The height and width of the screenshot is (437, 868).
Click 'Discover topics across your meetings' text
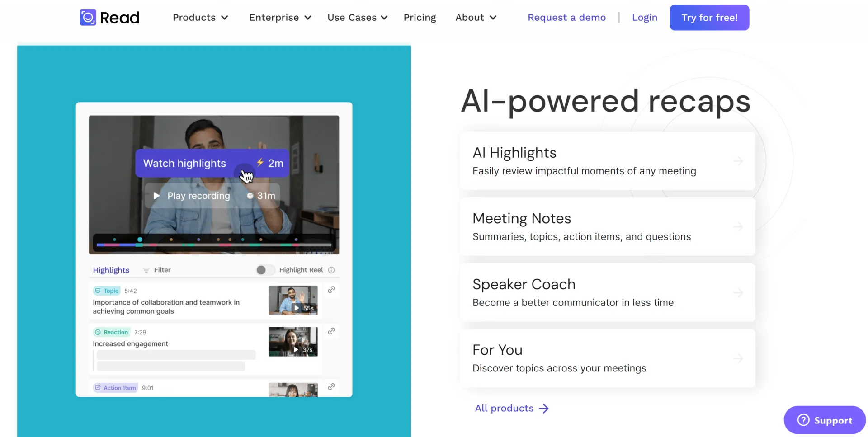click(559, 368)
